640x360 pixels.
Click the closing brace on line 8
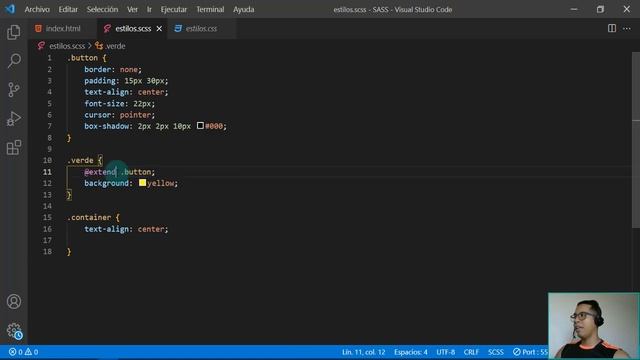point(69,138)
